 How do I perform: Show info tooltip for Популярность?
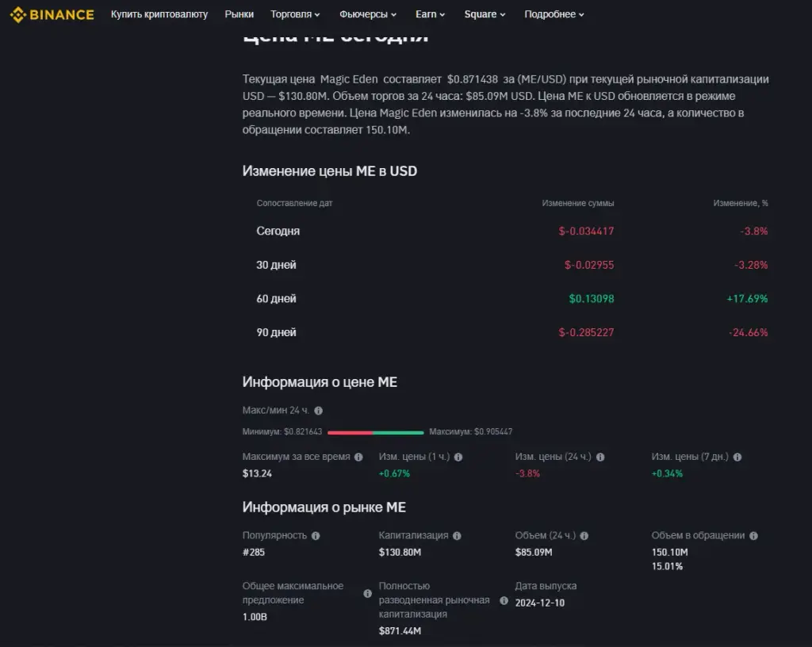coord(316,536)
